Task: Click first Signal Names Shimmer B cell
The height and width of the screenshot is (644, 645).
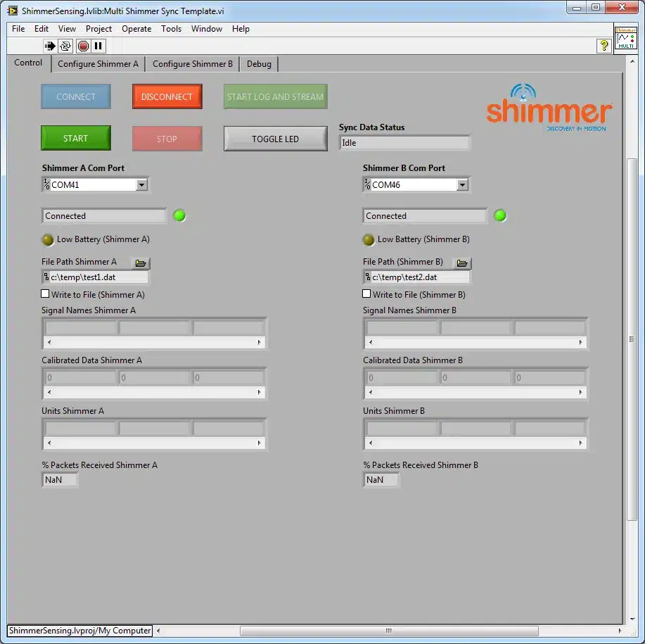Action: [x=402, y=327]
